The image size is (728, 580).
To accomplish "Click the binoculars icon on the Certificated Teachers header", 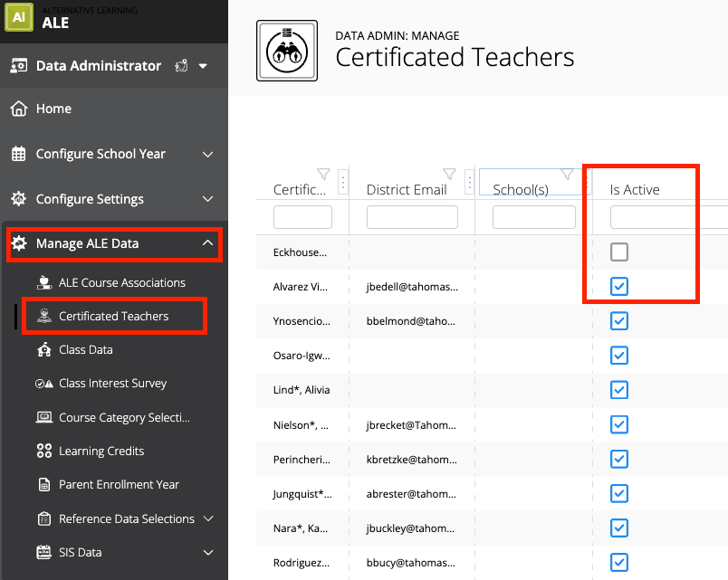I will [286, 50].
